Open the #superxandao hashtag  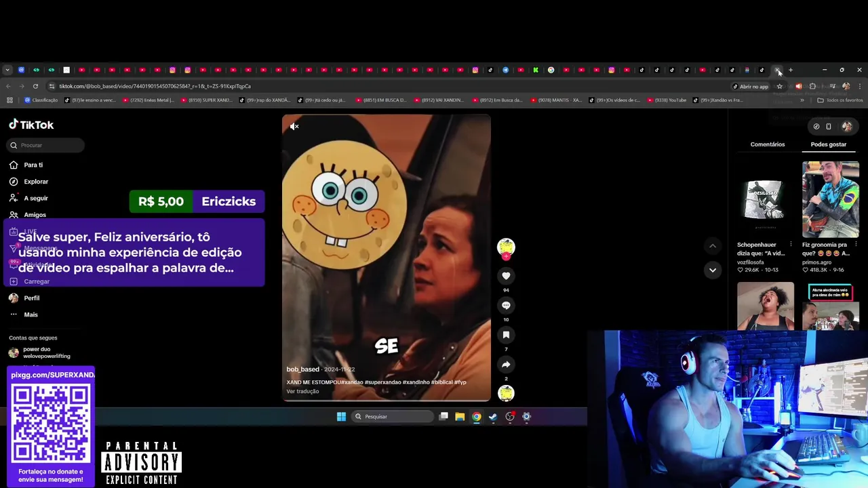pyautogui.click(x=382, y=382)
